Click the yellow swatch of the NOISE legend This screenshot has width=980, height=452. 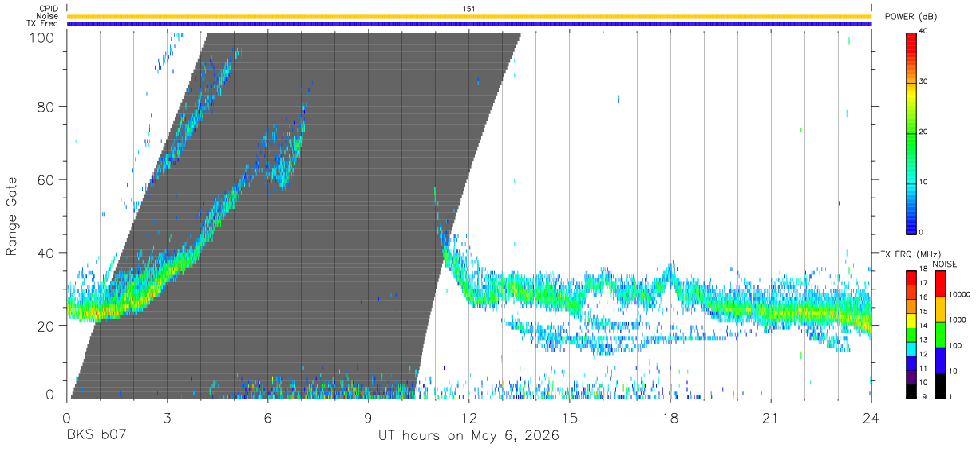[x=940, y=309]
